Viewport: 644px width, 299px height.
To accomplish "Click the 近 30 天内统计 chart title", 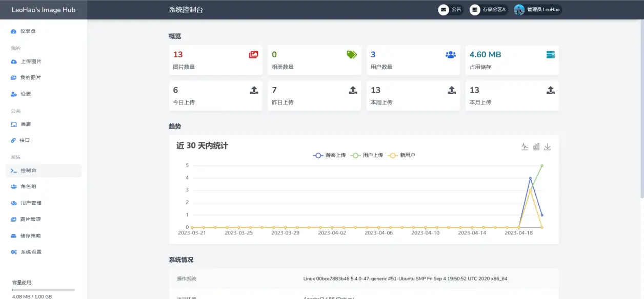I will [202, 145].
